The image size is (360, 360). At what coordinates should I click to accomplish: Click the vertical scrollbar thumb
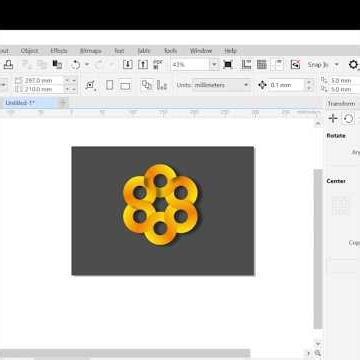pyautogui.click(x=318, y=249)
